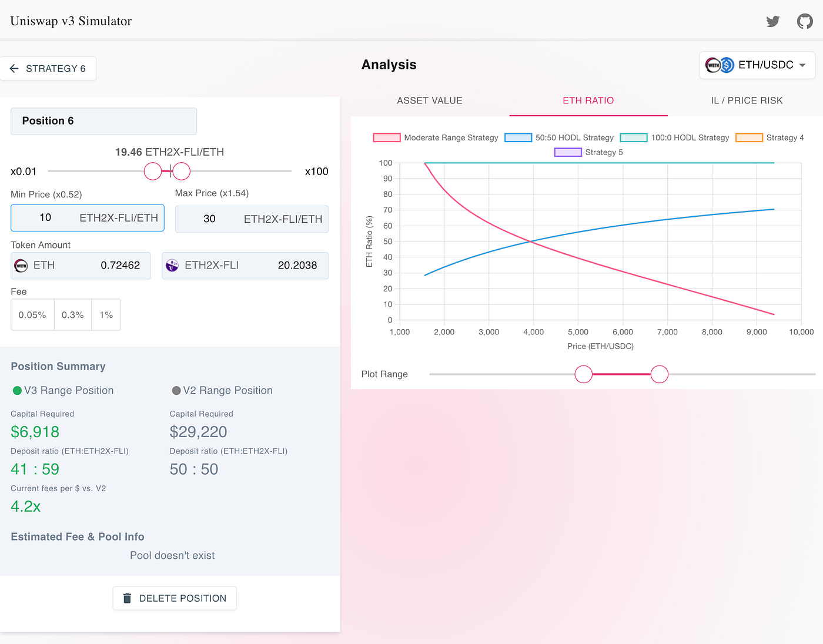Click the min price slider handle

pos(153,172)
